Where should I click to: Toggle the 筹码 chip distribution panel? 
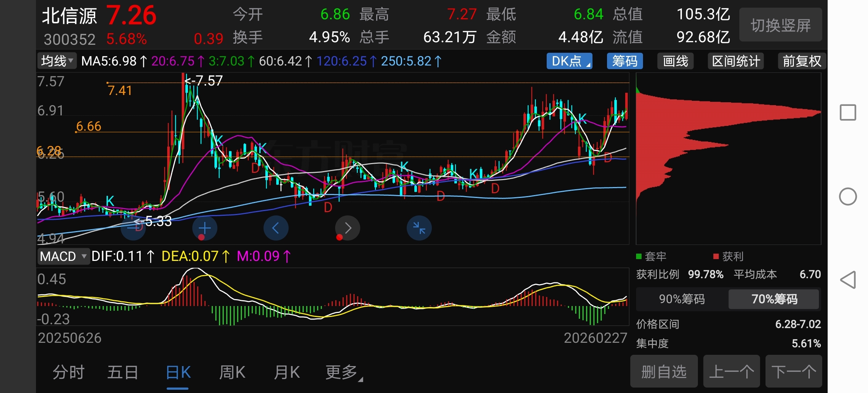[624, 61]
